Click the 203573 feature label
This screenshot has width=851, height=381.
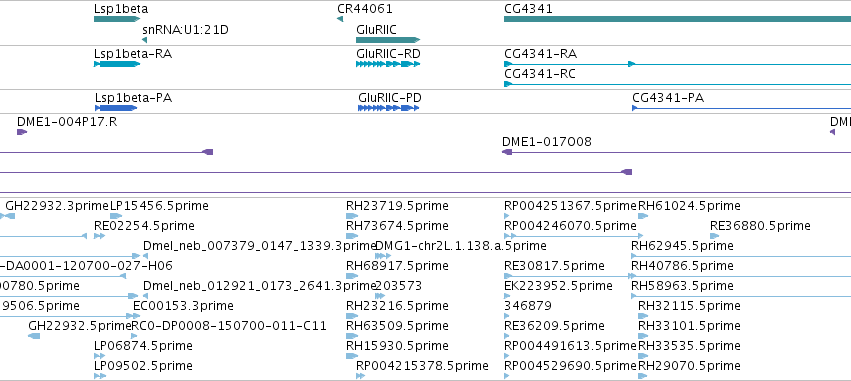(x=399, y=286)
